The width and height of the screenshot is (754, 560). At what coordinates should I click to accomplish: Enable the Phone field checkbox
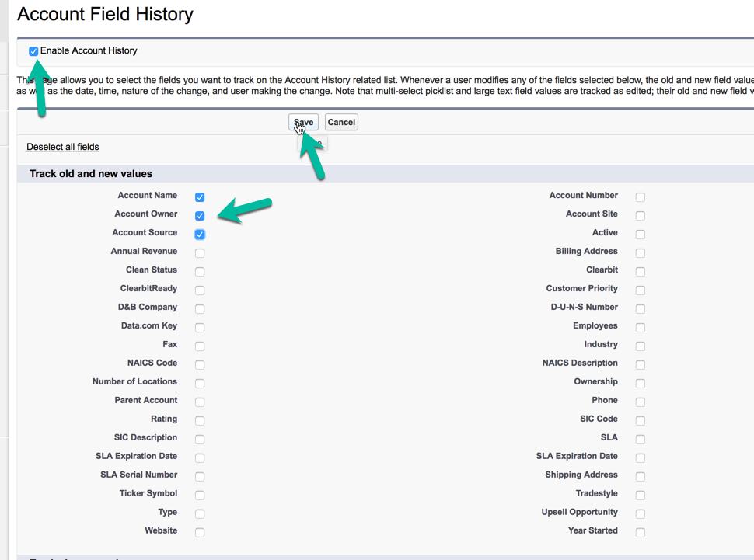(641, 402)
